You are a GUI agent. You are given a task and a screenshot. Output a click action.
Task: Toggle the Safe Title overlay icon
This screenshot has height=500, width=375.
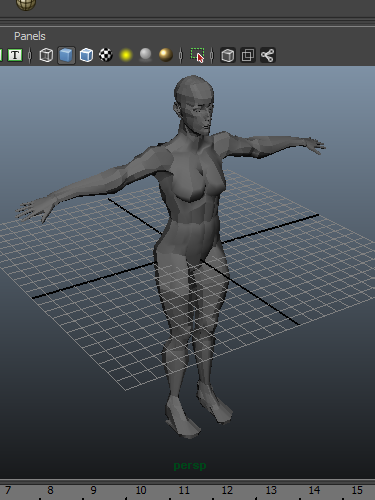15,55
